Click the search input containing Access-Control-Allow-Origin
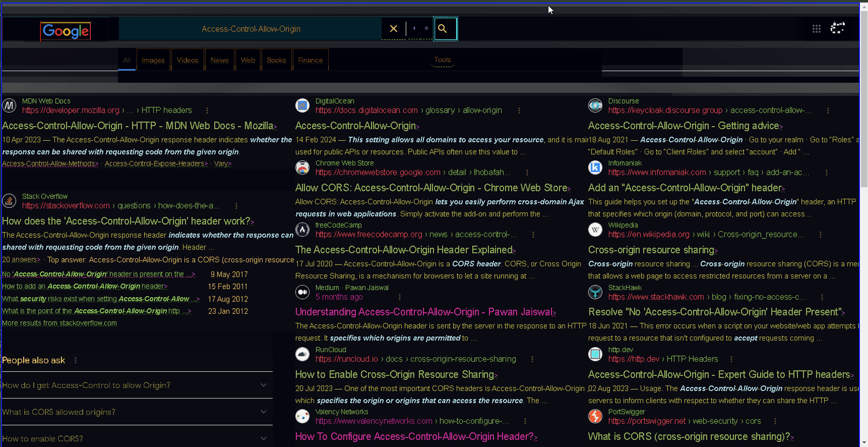Viewport: 868px width, 447px height. tap(251, 29)
